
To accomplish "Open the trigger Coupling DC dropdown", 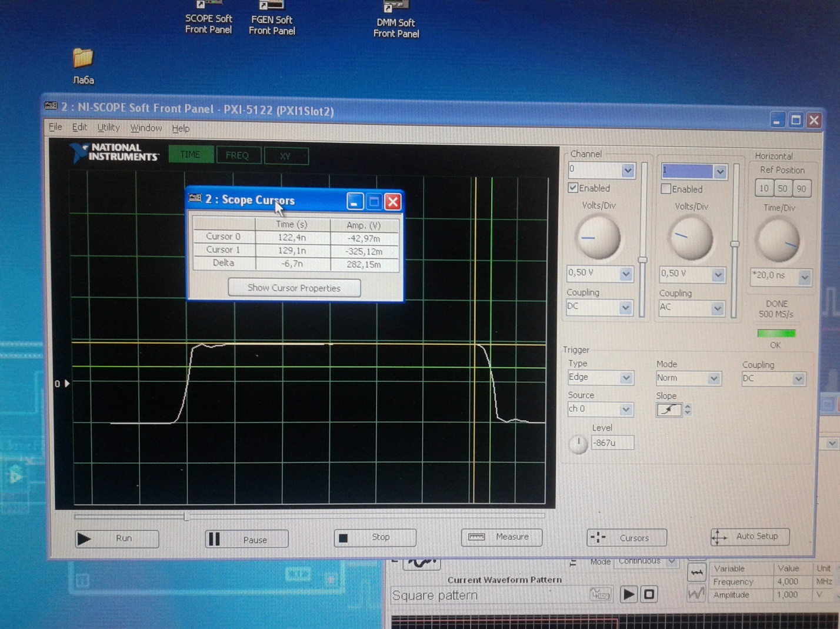I will coord(799,379).
